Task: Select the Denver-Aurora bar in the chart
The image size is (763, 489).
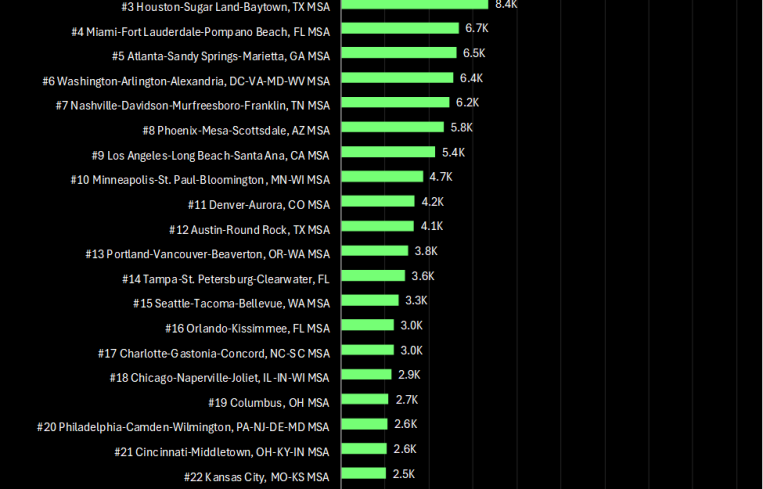Action: [378, 201]
